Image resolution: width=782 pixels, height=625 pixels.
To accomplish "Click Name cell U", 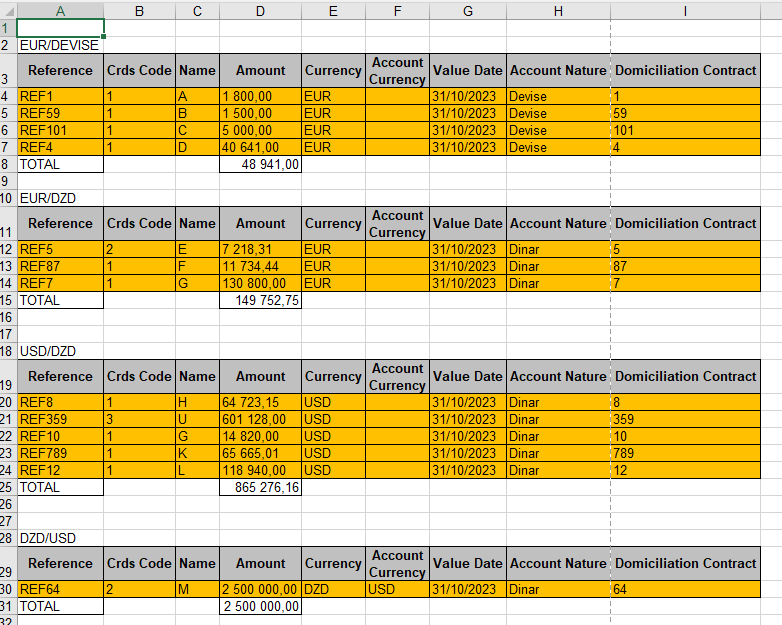I will tap(197, 419).
